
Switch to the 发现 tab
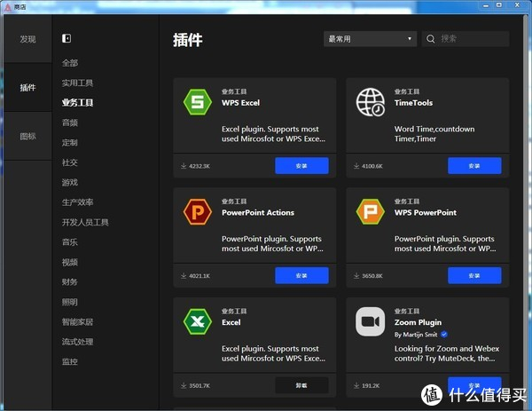coord(27,39)
